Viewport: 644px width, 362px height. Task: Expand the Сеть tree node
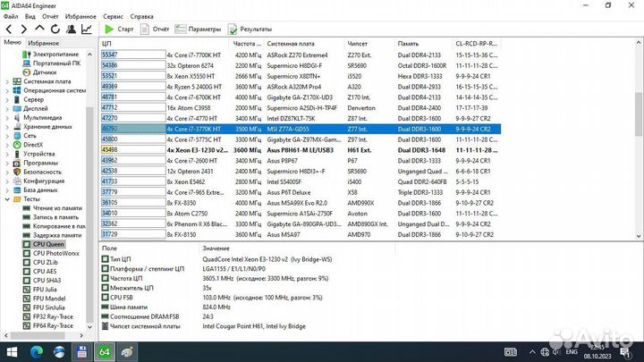coord(7,136)
